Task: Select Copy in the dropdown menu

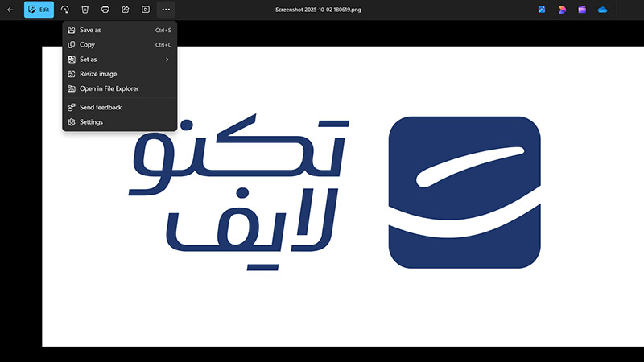Action: (87, 45)
